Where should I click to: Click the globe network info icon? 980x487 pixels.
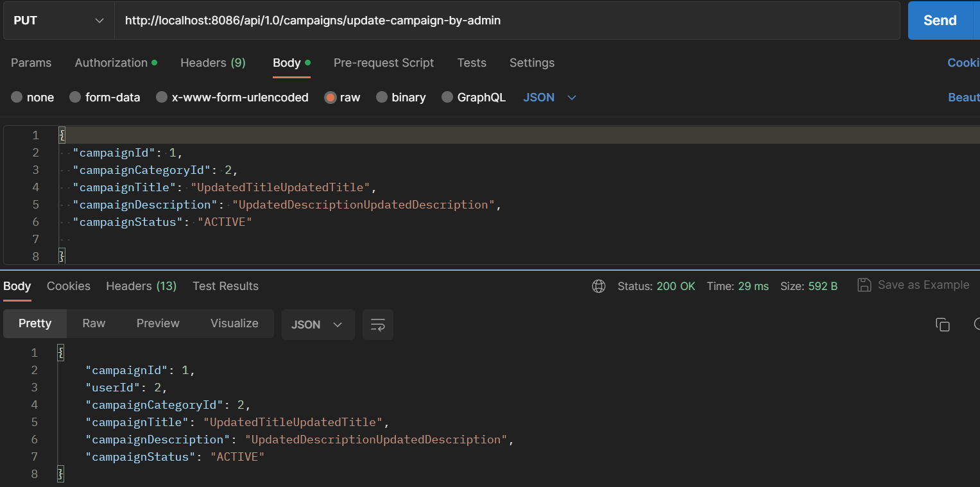point(599,286)
